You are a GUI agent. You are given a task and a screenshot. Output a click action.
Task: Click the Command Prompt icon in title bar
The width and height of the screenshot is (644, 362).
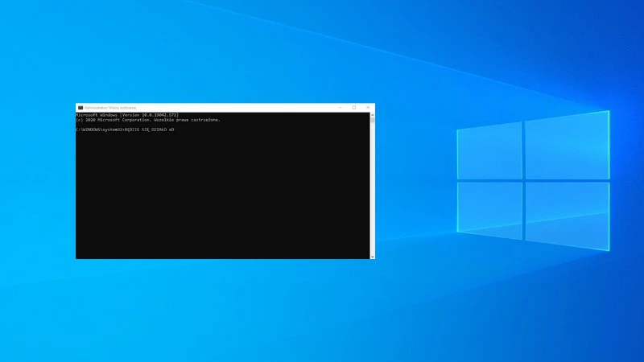(x=80, y=107)
